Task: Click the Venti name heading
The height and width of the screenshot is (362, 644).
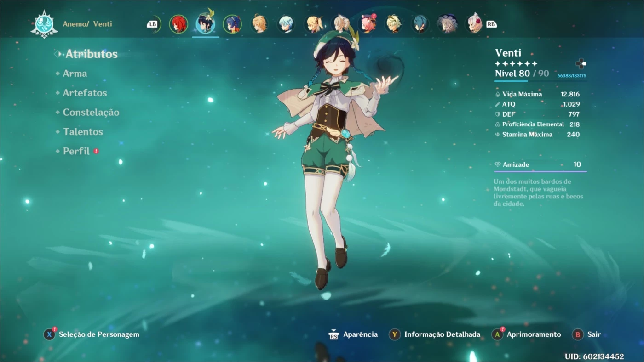Action: (508, 53)
